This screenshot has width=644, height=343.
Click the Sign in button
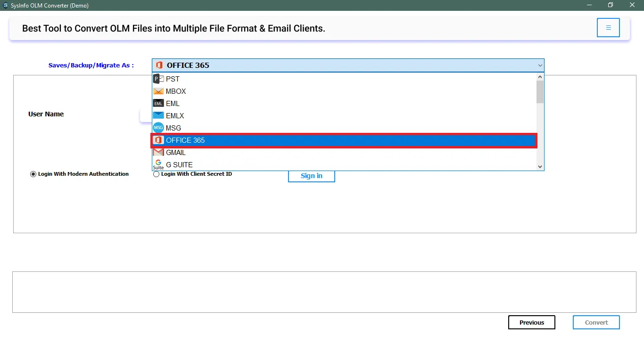312,176
